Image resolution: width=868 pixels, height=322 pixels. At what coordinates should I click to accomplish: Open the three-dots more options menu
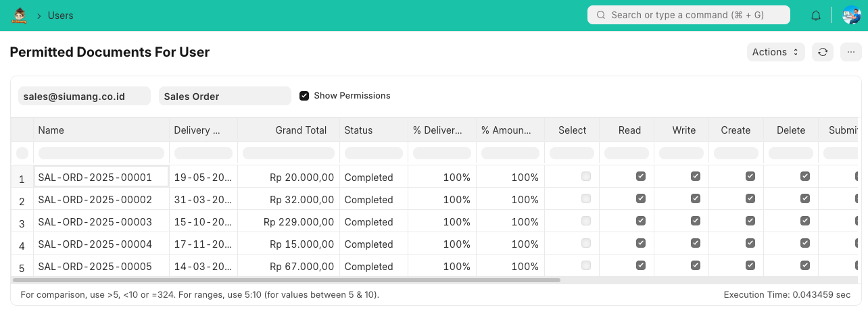point(850,52)
